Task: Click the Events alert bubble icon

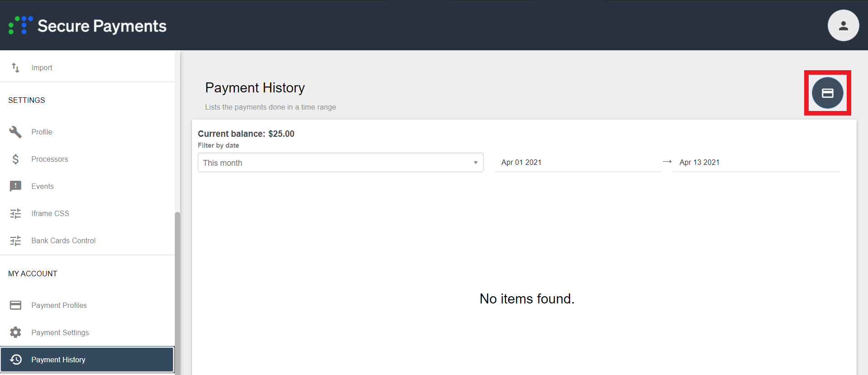Action: [15, 186]
